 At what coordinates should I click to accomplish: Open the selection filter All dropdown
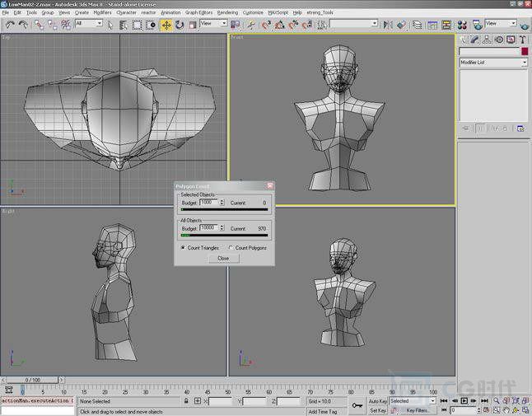[89, 23]
